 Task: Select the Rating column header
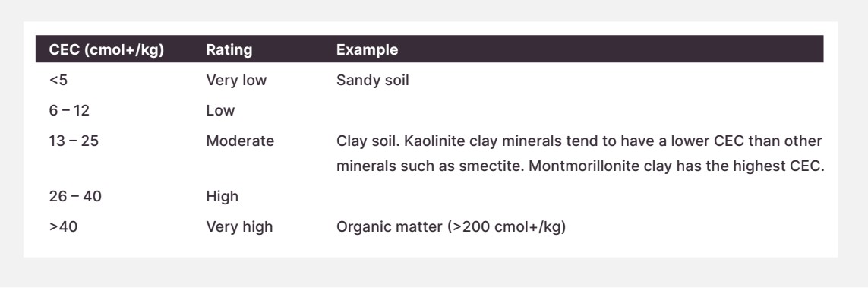pyautogui.click(x=229, y=50)
